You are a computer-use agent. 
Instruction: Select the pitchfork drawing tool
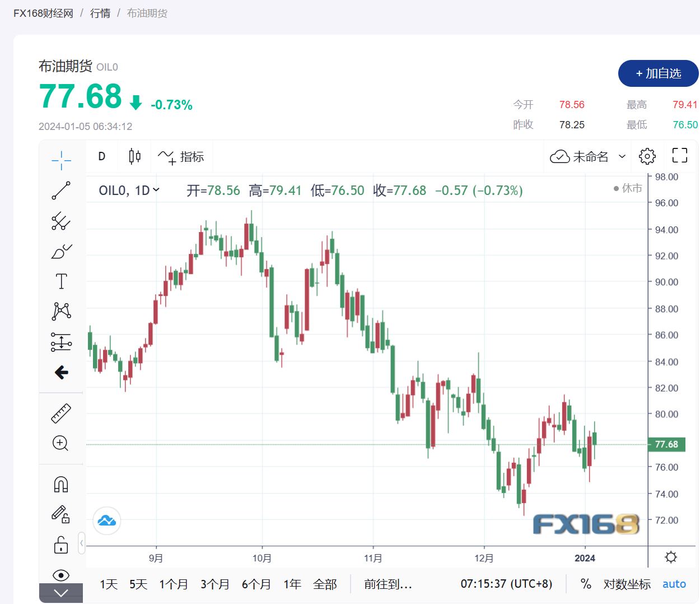coord(61,221)
